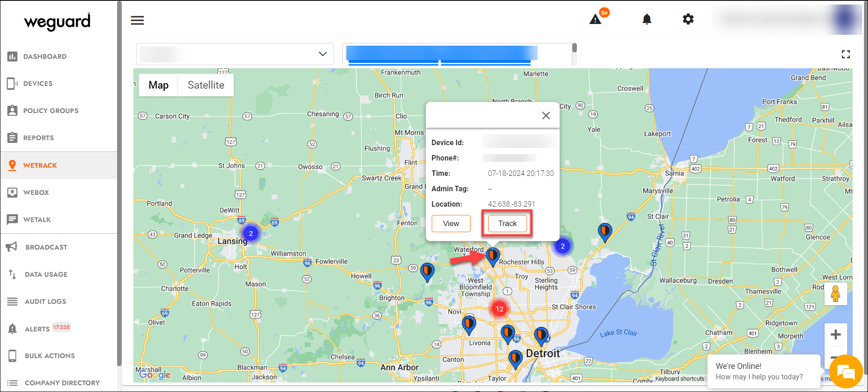Open Broadcast section
Image resolution: width=868 pixels, height=392 pixels.
[x=47, y=247]
